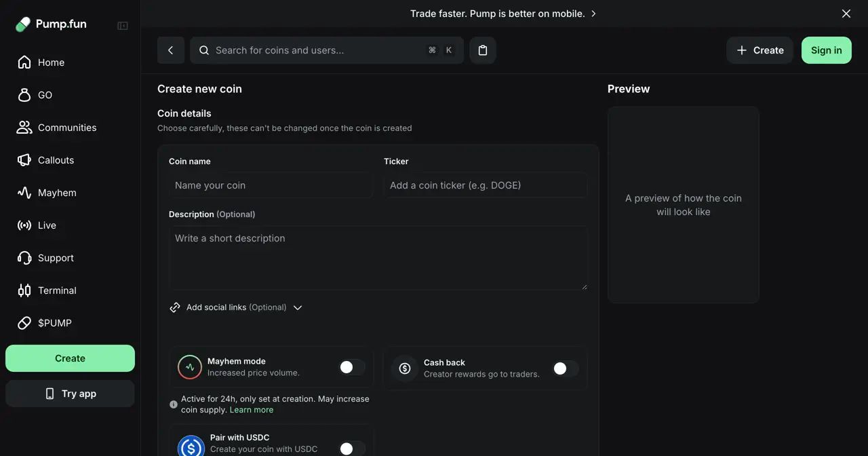Toggle Pair with USDC on

point(352,449)
